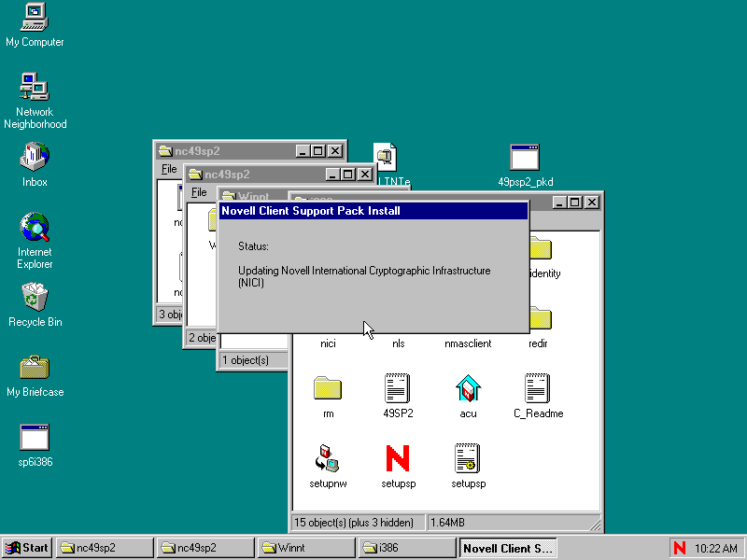Switch to the Winnt taskbar button
Screen dimensions: 747x560
[x=304, y=548]
